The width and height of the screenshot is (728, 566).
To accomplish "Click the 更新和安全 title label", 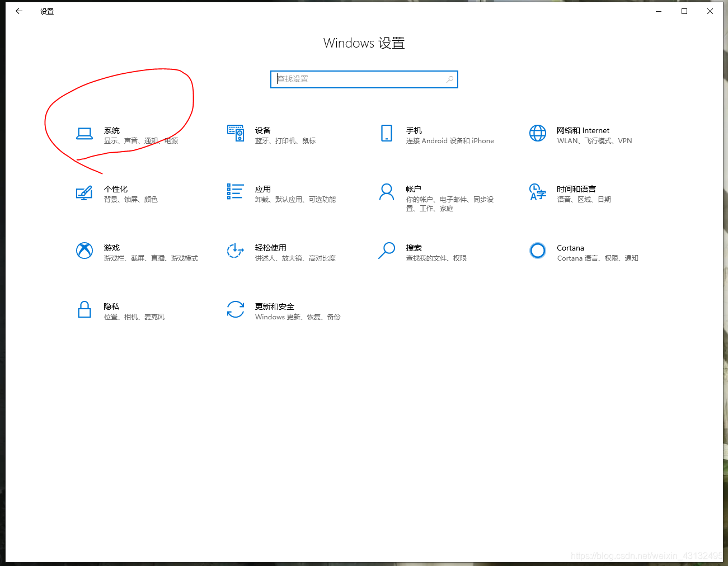I will click(x=275, y=306).
